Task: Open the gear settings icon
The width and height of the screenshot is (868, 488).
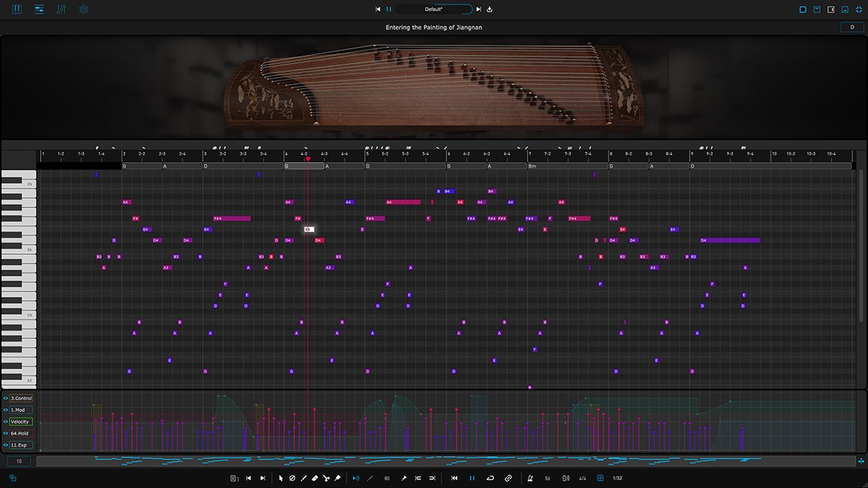Action: tap(83, 9)
